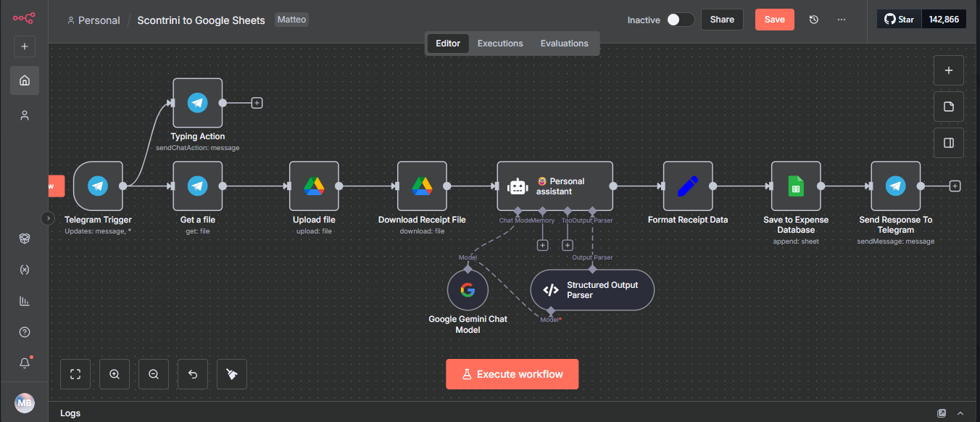Click the Execute workflow button
Viewport: 980px width, 422px height.
(x=512, y=374)
